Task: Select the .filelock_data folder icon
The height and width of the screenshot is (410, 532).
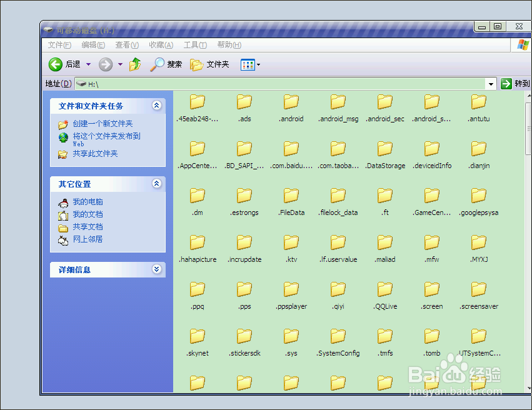Action: click(338, 196)
